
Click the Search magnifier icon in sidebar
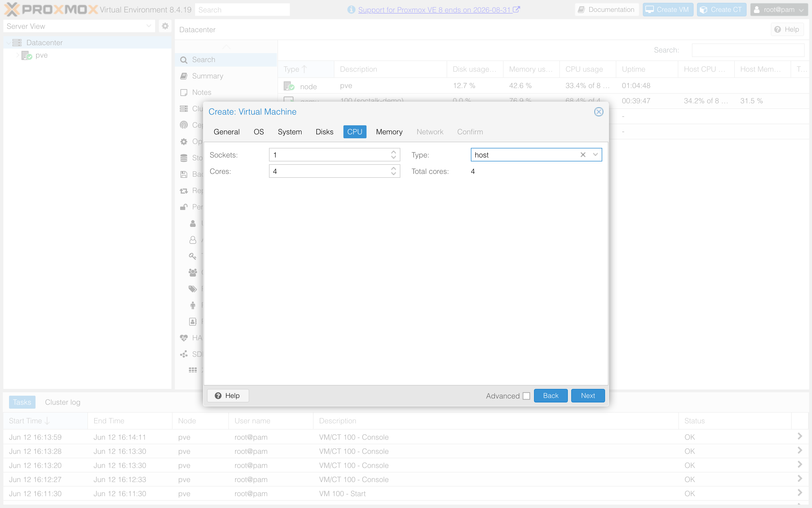pyautogui.click(x=184, y=60)
